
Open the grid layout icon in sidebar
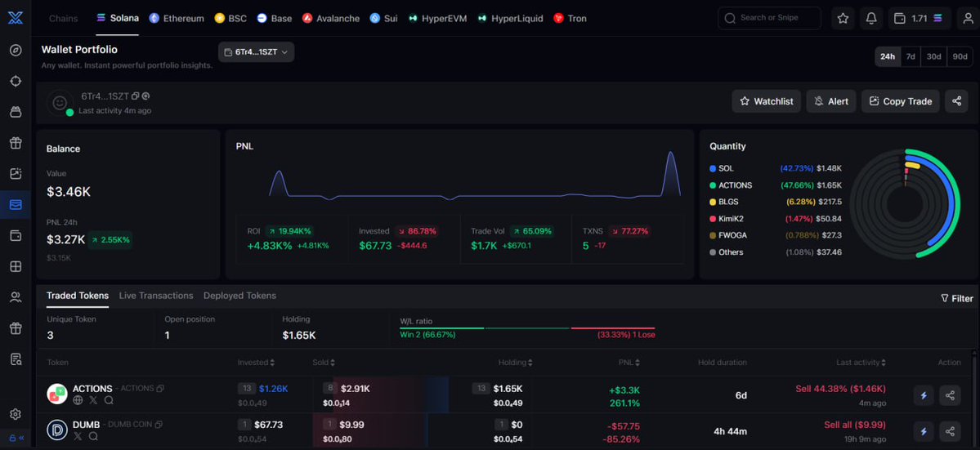tap(16, 266)
